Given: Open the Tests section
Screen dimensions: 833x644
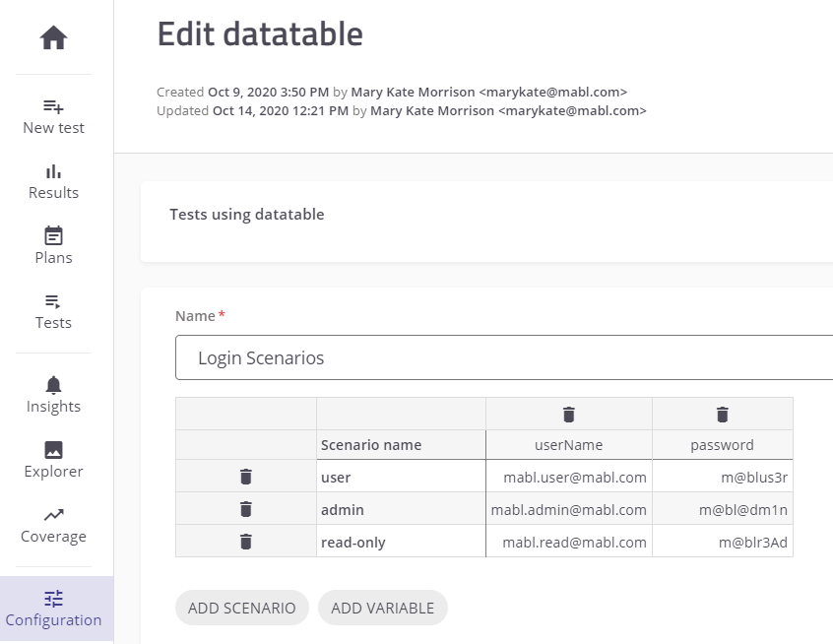Looking at the screenshot, I should [53, 312].
